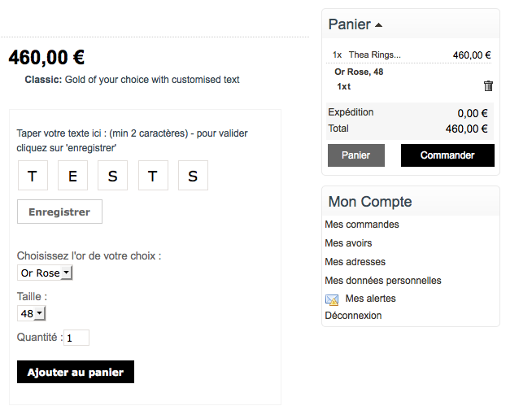Collapse the Panier cart arrow
This screenshot has width=532, height=419.
(378, 24)
